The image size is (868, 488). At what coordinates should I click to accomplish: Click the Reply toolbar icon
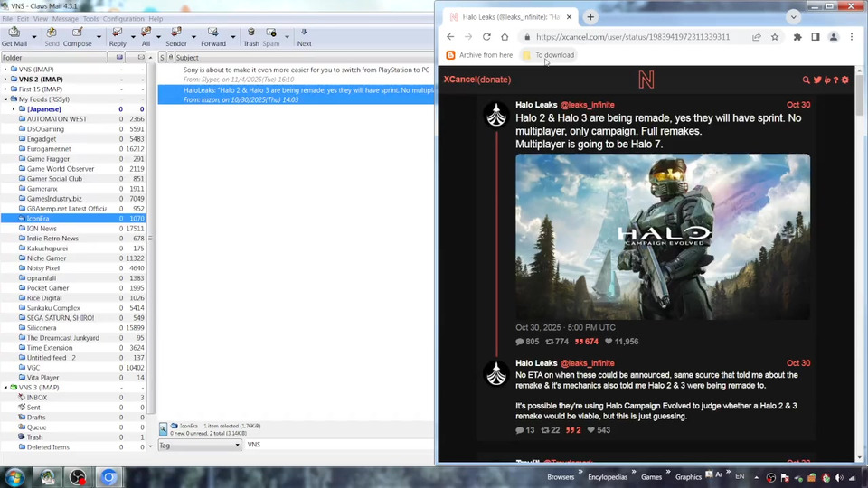[x=118, y=36]
